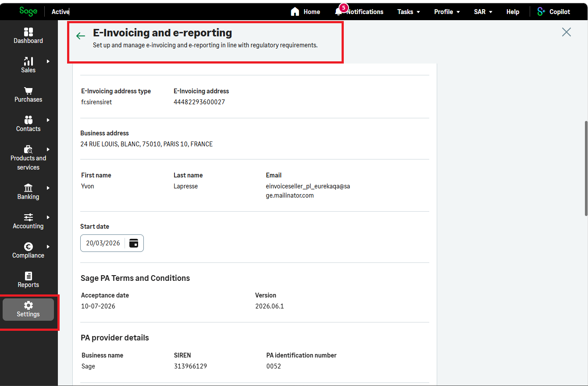Click the Products and services icon

pyautogui.click(x=29, y=149)
